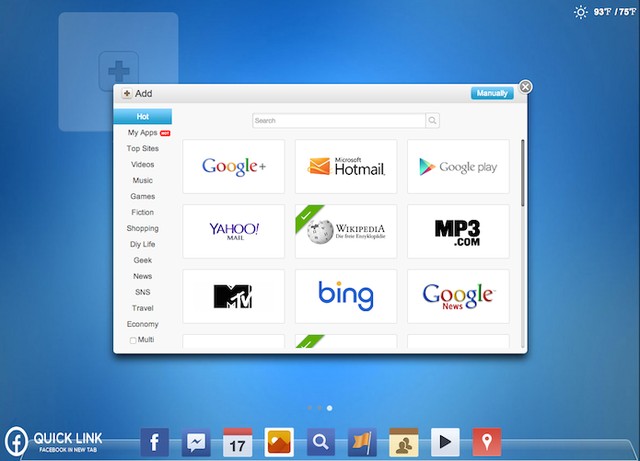This screenshot has width=640, height=461.
Task: Add the bing tile
Action: pos(346,296)
